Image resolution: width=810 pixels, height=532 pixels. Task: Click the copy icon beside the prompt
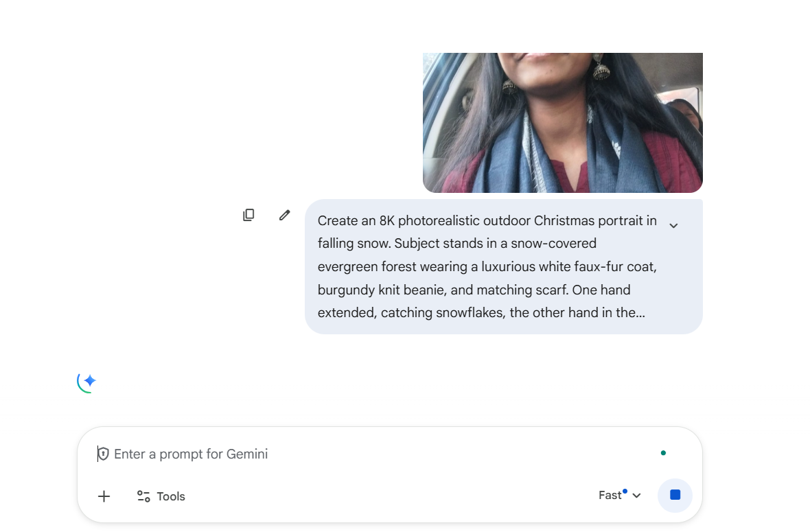point(248,215)
